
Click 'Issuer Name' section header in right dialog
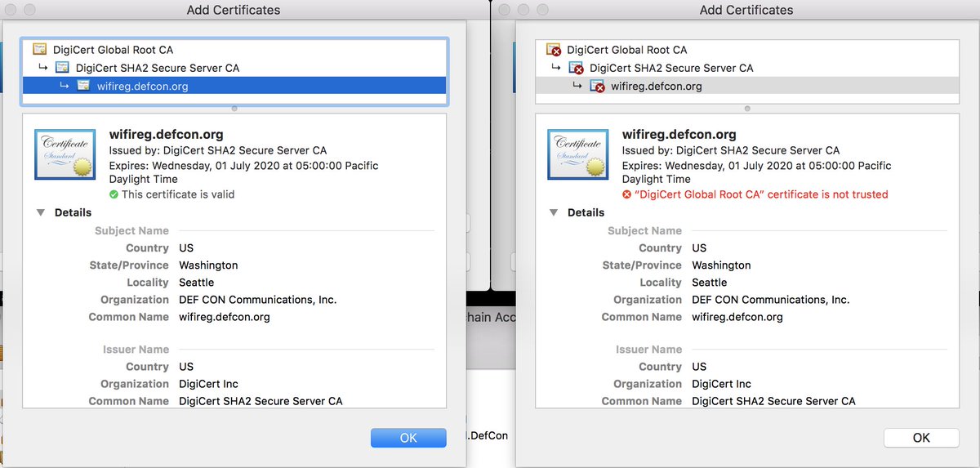(x=648, y=350)
